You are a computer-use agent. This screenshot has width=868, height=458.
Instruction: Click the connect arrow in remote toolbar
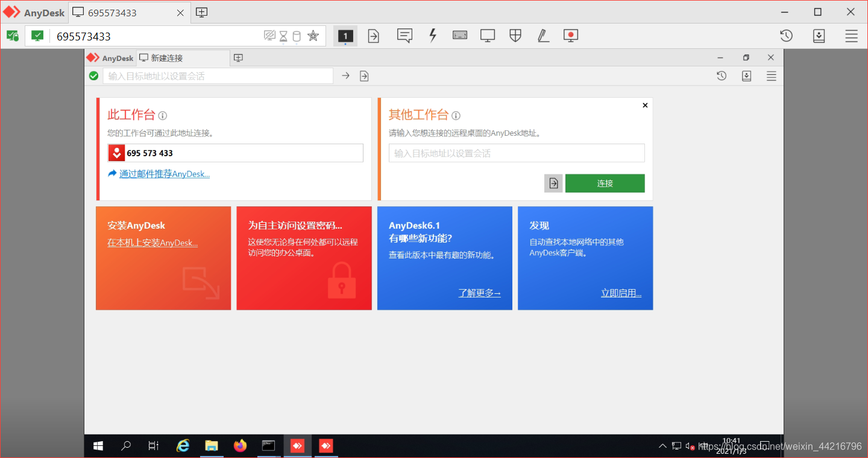(345, 76)
